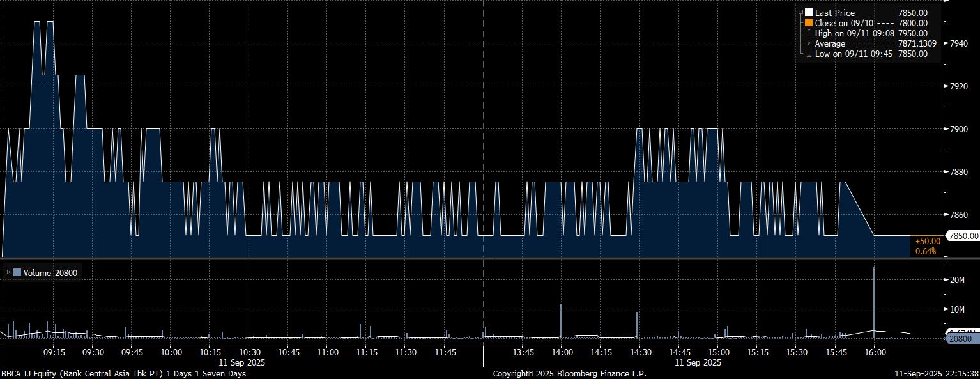
Task: Click the 09:15 time axis label
Action: 54,352
